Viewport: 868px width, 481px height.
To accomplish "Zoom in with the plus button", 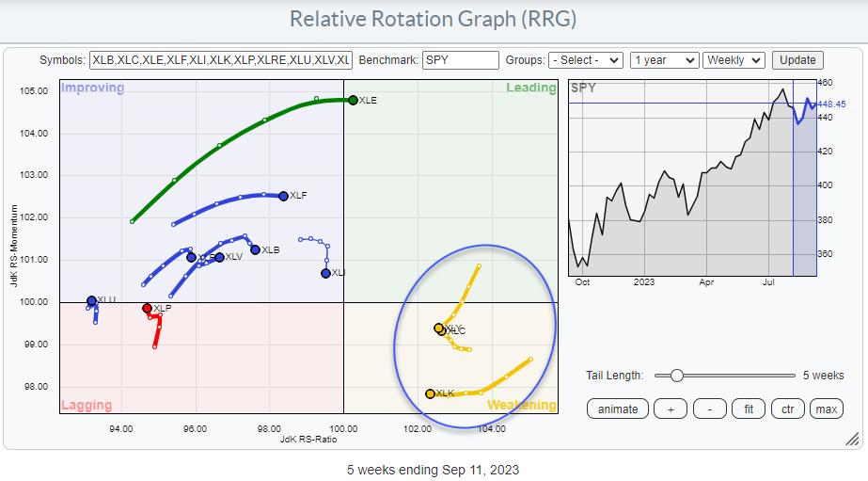I will tap(671, 409).
